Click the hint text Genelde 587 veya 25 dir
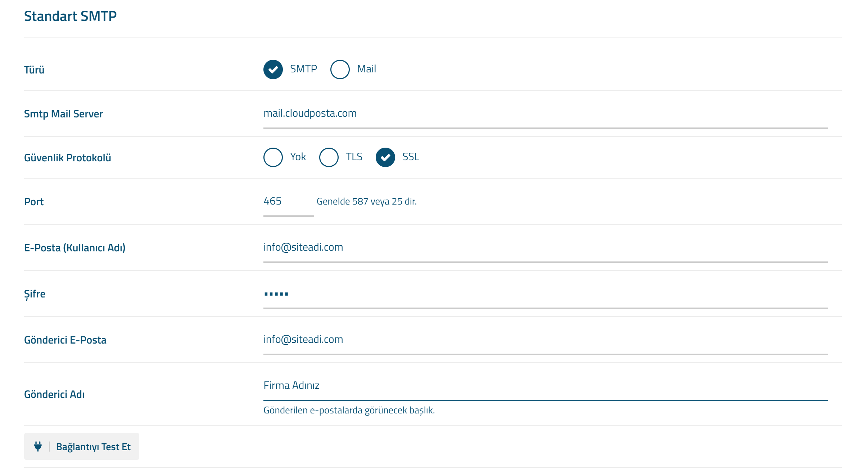This screenshot has height=475, width=868. (x=366, y=202)
